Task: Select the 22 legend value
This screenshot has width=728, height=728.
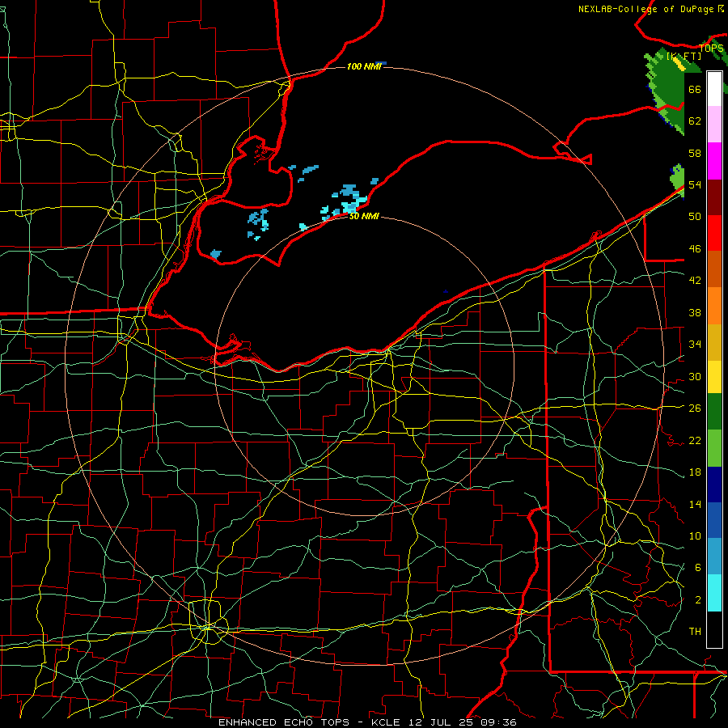Action: pyautogui.click(x=695, y=440)
